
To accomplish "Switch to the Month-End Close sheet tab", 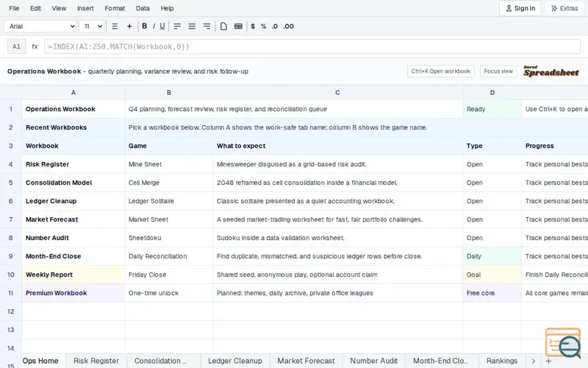I will coord(440,361).
